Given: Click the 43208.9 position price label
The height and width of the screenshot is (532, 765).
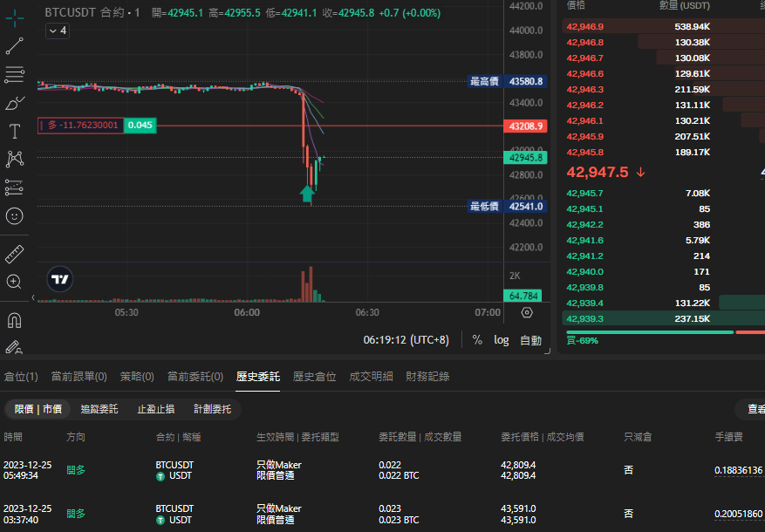Looking at the screenshot, I should (x=525, y=126).
